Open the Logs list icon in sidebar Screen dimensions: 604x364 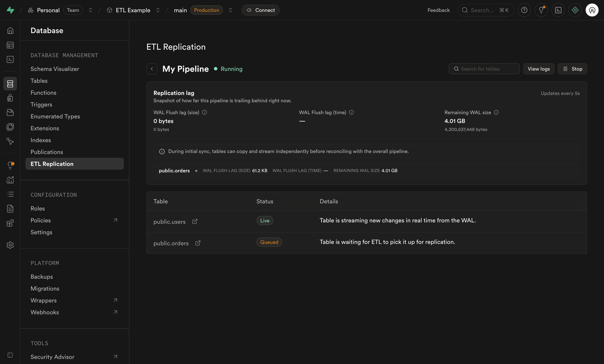[10, 194]
